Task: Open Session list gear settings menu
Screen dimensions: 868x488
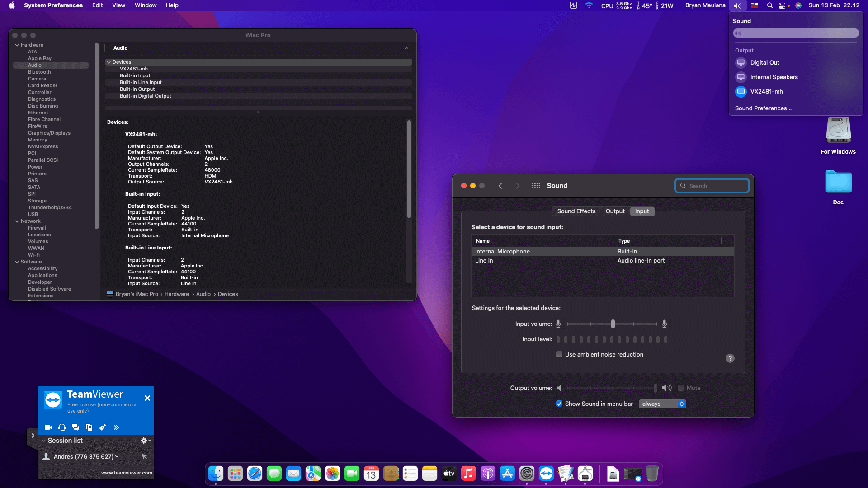Action: pos(146,441)
